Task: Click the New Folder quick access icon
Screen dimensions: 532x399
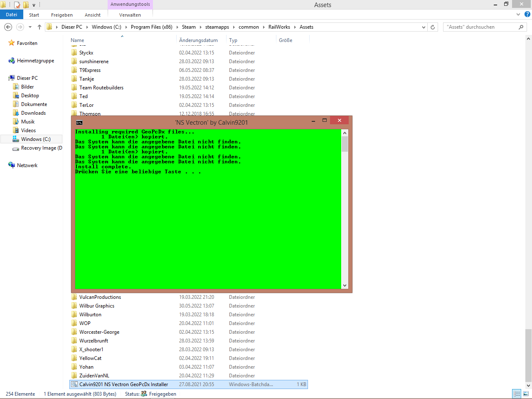Action: tap(26, 5)
